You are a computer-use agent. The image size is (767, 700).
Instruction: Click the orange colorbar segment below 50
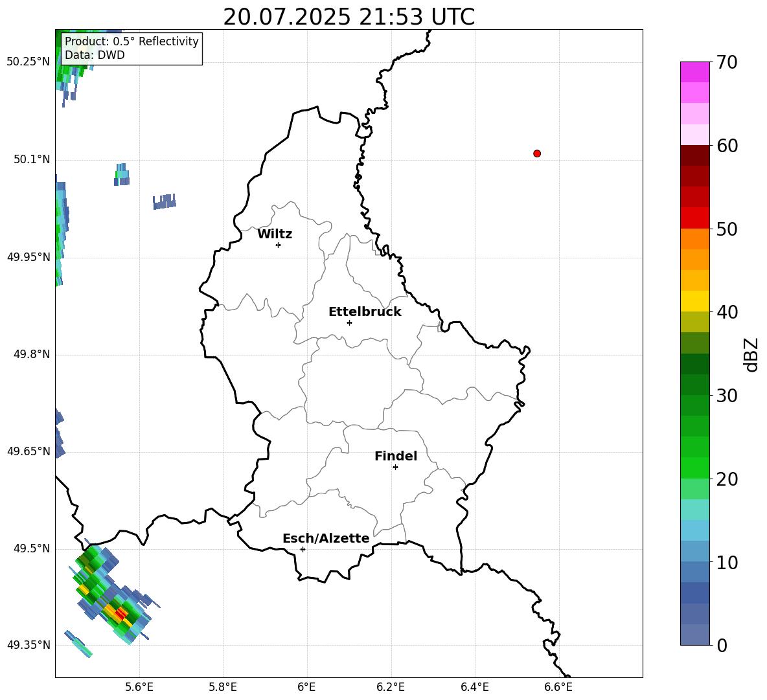point(694,238)
